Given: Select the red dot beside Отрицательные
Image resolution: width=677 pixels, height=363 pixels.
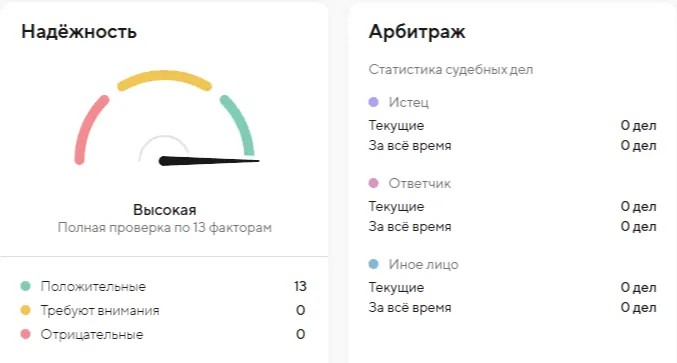Looking at the screenshot, I should pyautogui.click(x=25, y=334).
